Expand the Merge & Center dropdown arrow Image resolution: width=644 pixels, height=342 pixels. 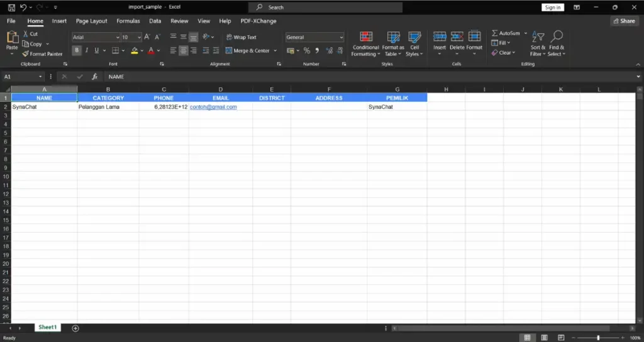[275, 50]
